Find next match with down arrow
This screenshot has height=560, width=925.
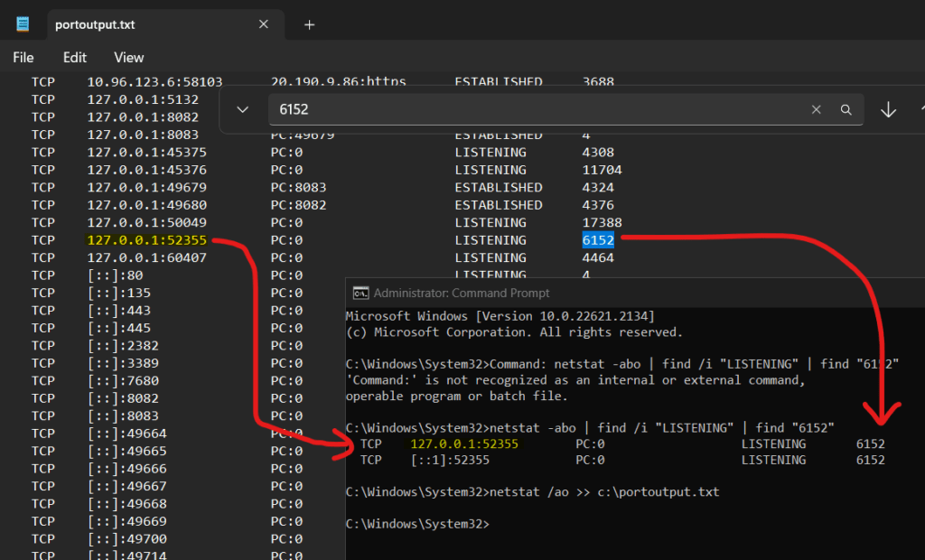889,110
